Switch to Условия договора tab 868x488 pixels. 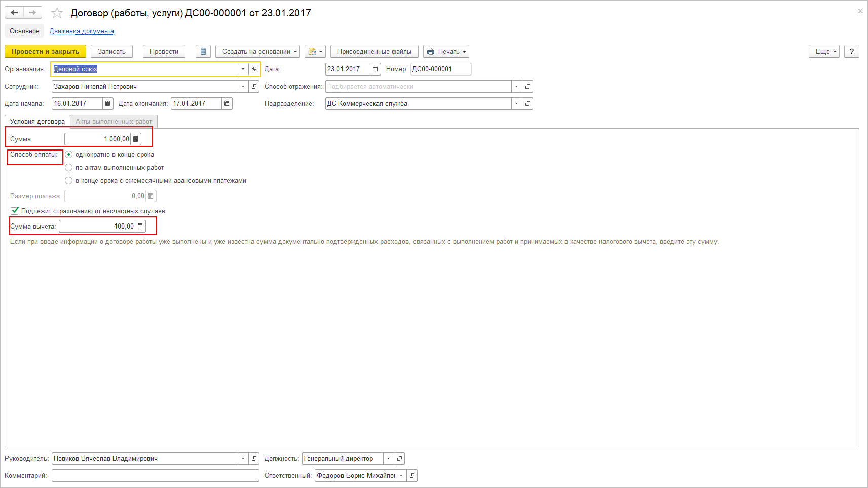37,122
